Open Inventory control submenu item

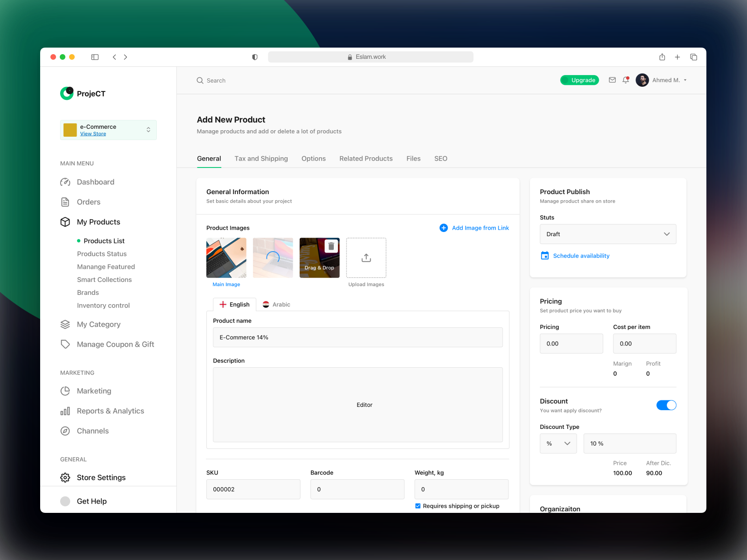[x=103, y=306]
